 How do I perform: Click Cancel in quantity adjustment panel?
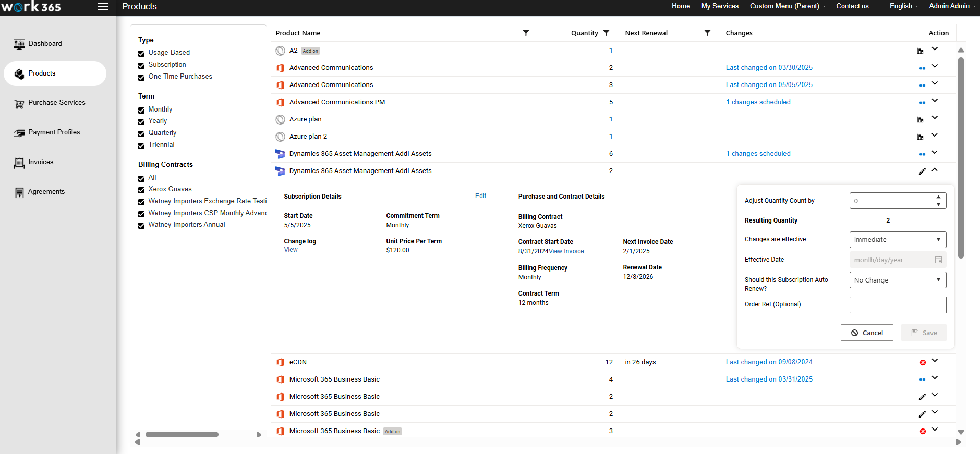(867, 333)
